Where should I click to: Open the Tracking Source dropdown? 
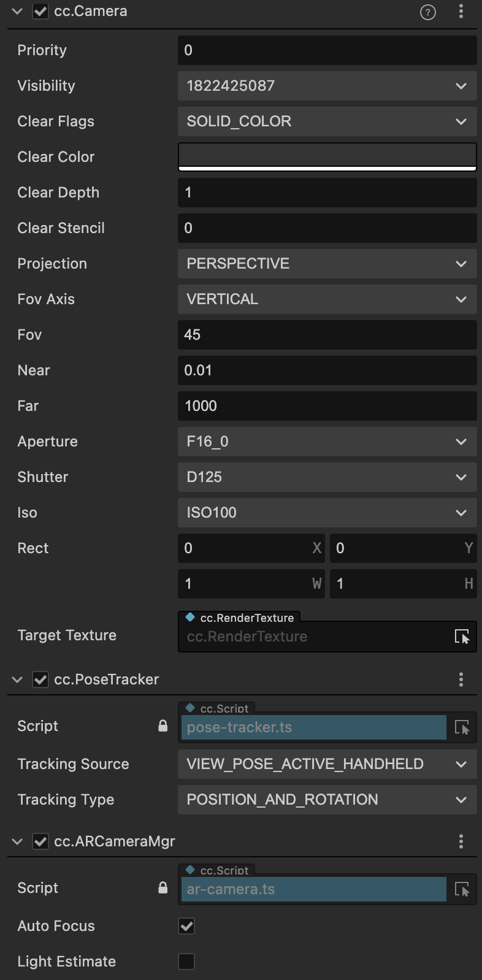[327, 764]
